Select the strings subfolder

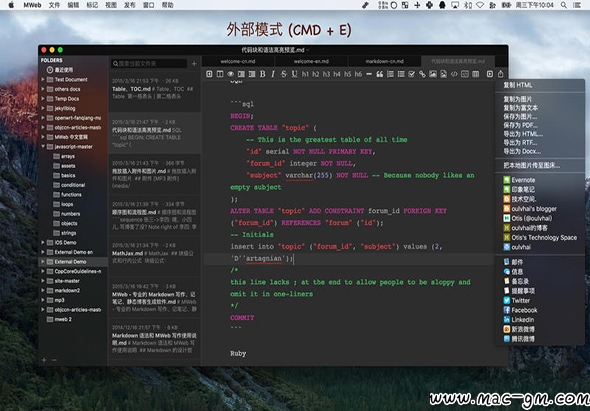[x=73, y=233]
